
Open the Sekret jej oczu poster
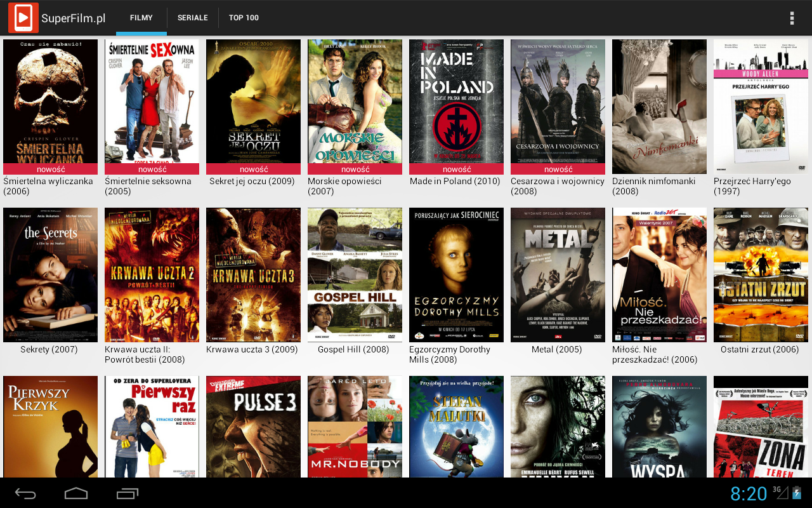[254, 107]
